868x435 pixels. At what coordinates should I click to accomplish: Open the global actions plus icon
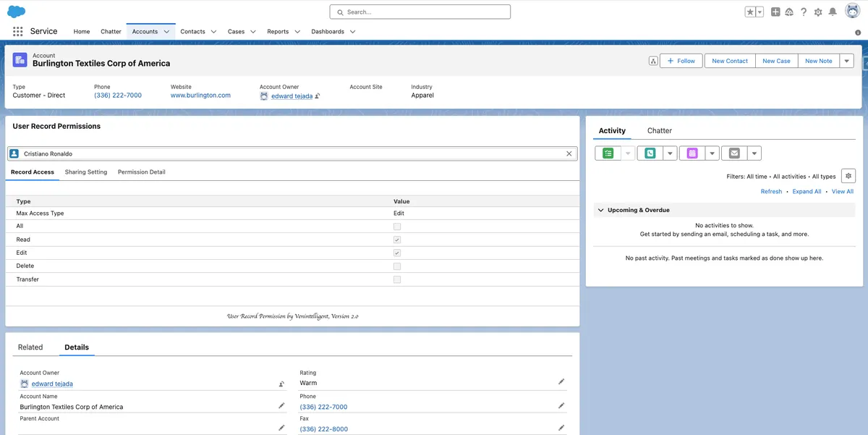pos(775,12)
